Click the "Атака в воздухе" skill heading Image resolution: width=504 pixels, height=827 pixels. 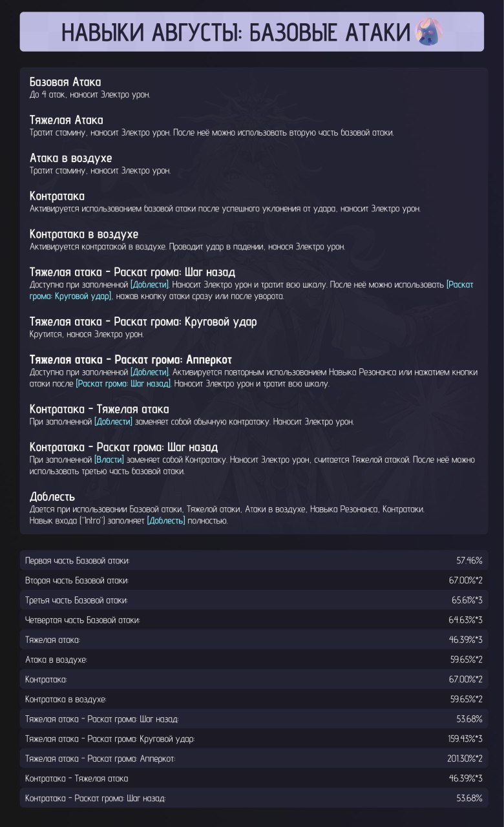pos(71,158)
